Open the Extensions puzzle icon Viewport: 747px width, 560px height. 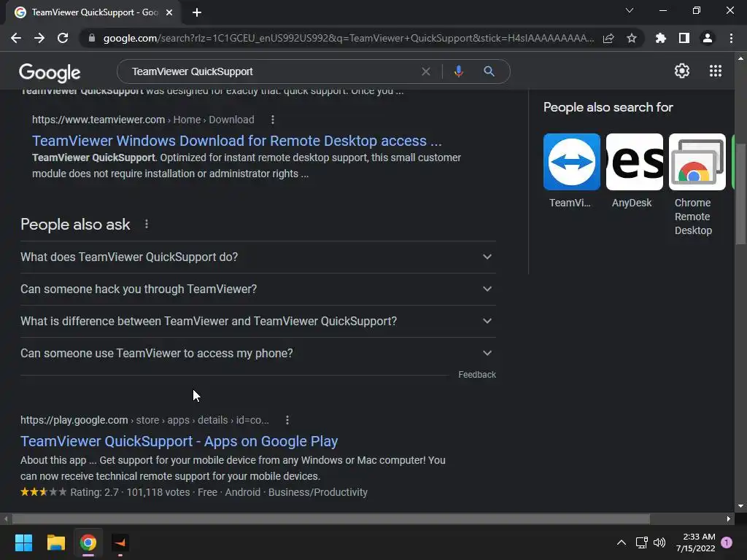tap(661, 38)
